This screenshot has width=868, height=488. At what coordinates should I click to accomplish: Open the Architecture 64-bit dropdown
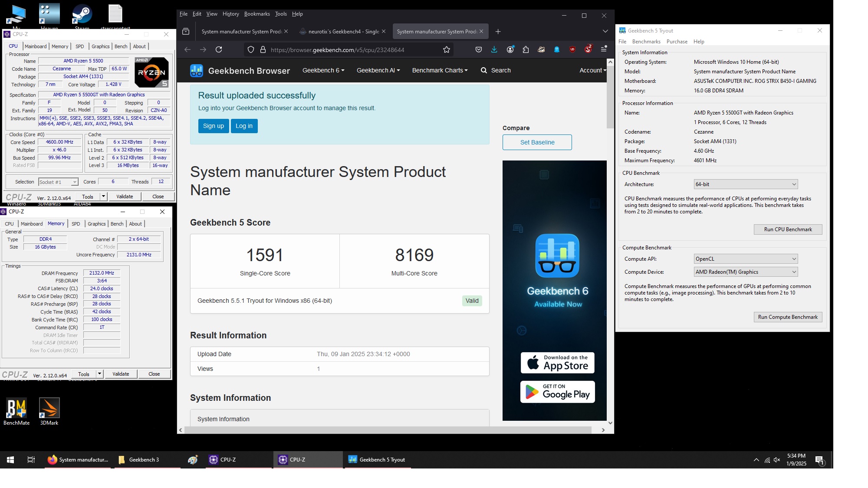[746, 184]
